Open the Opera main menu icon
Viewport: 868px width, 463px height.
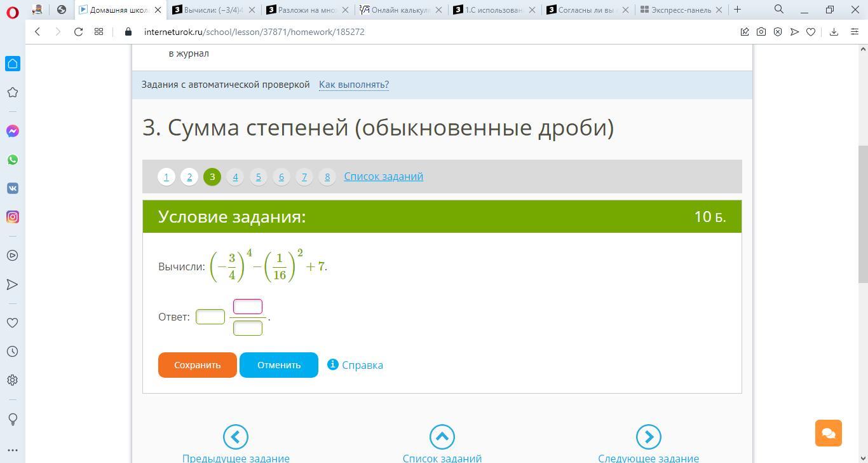tap(13, 12)
